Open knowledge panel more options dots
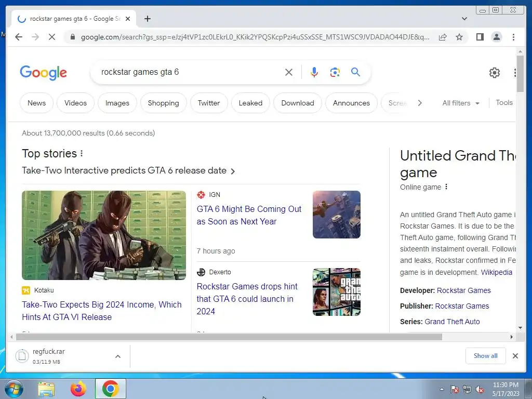 click(x=446, y=187)
